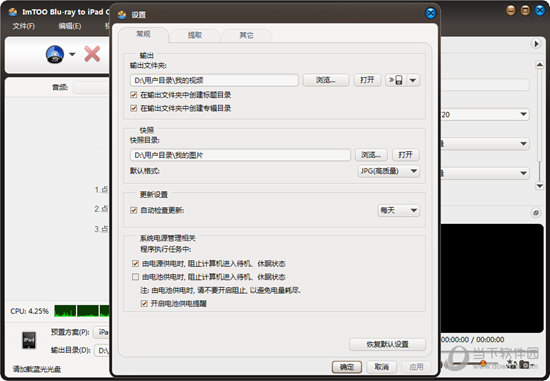Click the snapshot camera icon under preview
Image resolution: width=550 pixels, height=381 pixels.
point(525,364)
